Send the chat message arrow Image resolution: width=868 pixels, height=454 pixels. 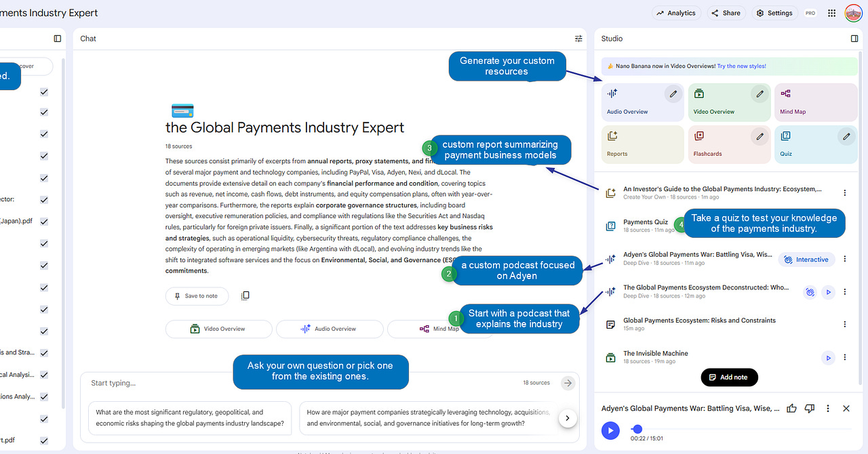[x=568, y=383]
